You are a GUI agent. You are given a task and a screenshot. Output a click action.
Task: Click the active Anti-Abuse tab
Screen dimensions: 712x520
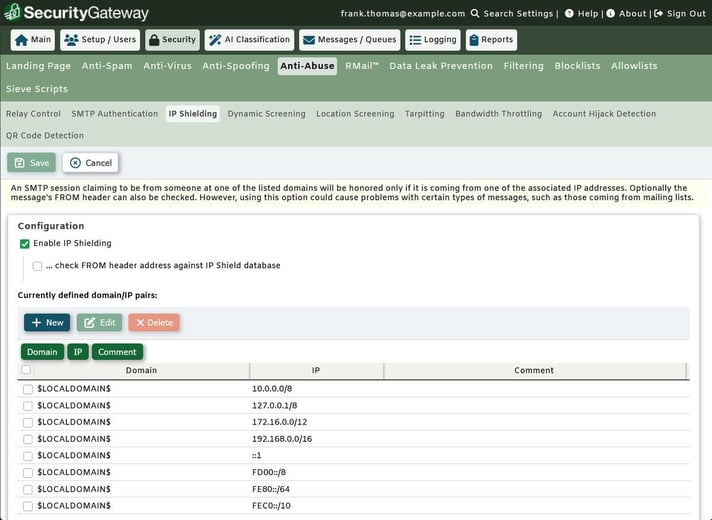(x=307, y=66)
